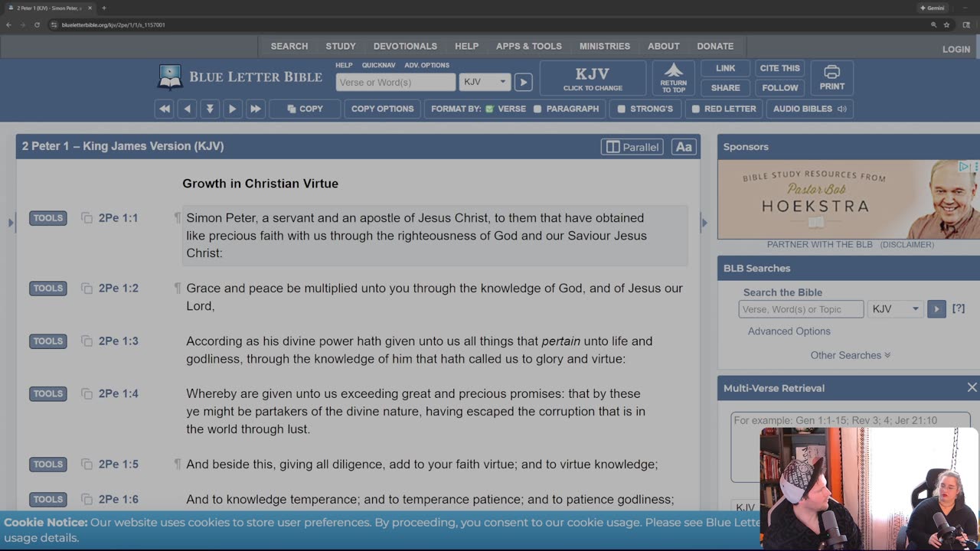The height and width of the screenshot is (551, 980).
Task: Collapse the left side panel with the arrow
Action: pyautogui.click(x=11, y=223)
